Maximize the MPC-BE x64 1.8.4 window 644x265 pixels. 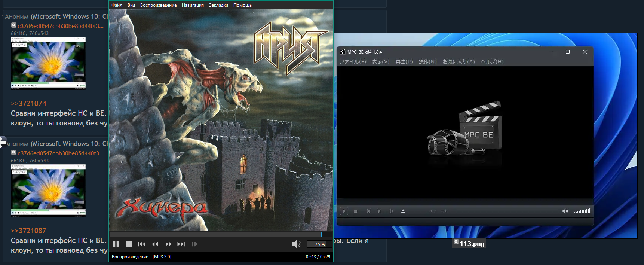[x=568, y=52]
